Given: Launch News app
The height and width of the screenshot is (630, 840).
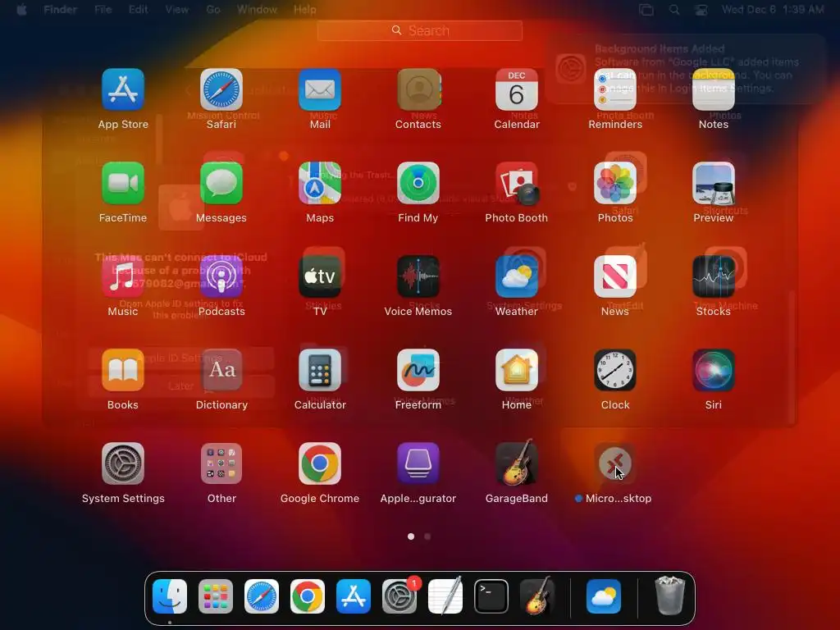Looking at the screenshot, I should pos(615,276).
